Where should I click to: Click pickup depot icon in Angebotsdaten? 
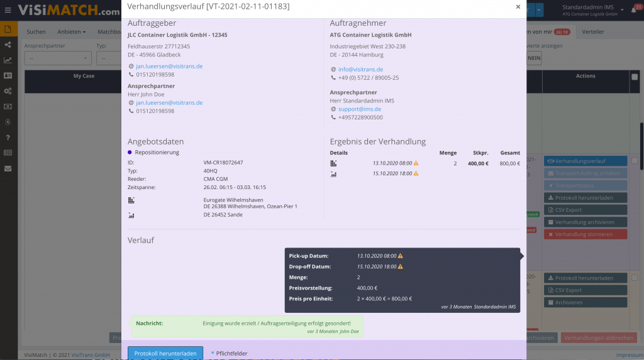point(131,200)
